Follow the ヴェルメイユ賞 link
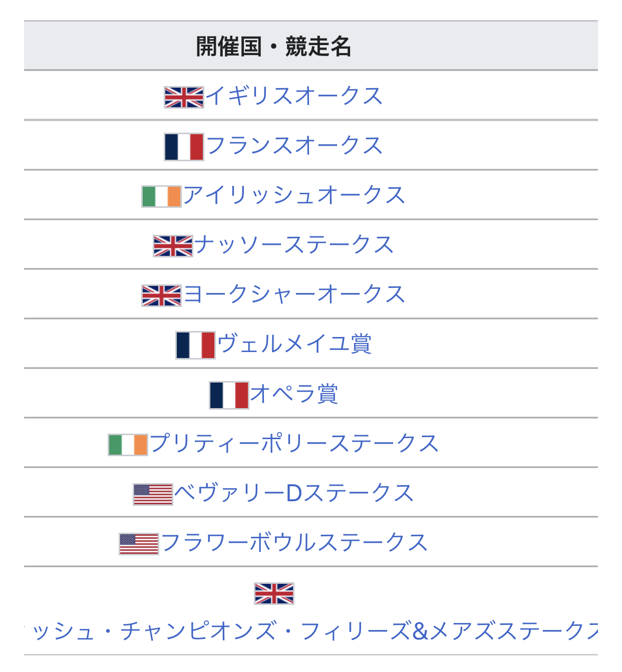622x672 pixels. pyautogui.click(x=294, y=344)
